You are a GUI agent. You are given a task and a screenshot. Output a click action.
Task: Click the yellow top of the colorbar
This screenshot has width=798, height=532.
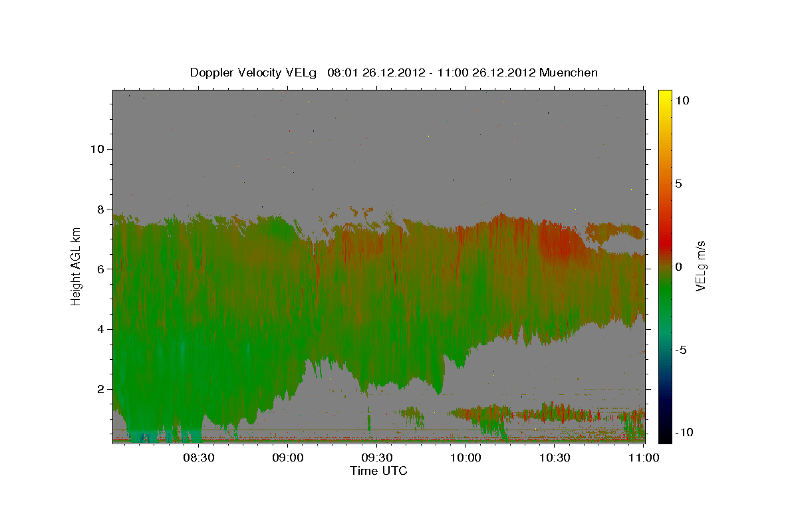coord(664,96)
